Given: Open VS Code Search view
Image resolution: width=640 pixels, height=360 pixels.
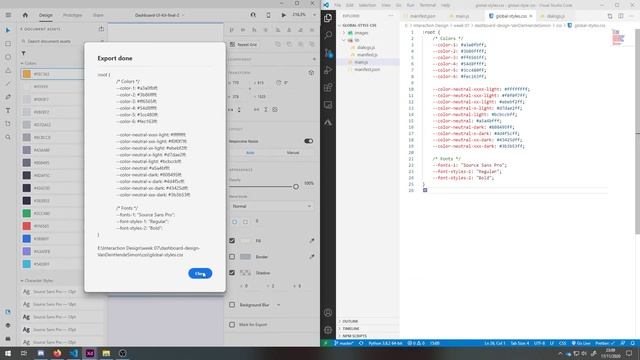Looking at the screenshot, I should tap(328, 35).
